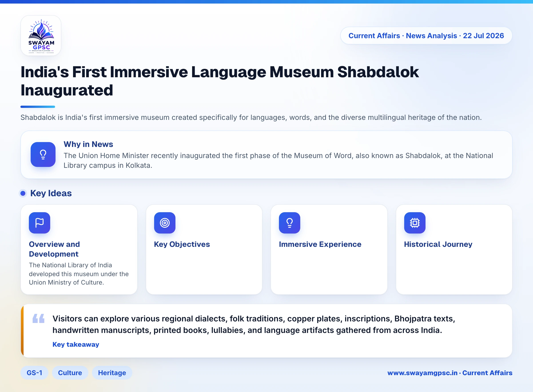
Task: Click the target icon above Key Objectives
Action: (165, 223)
